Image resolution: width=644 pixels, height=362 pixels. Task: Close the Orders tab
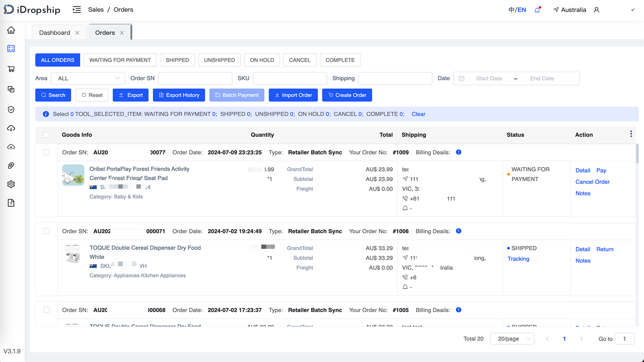122,33
